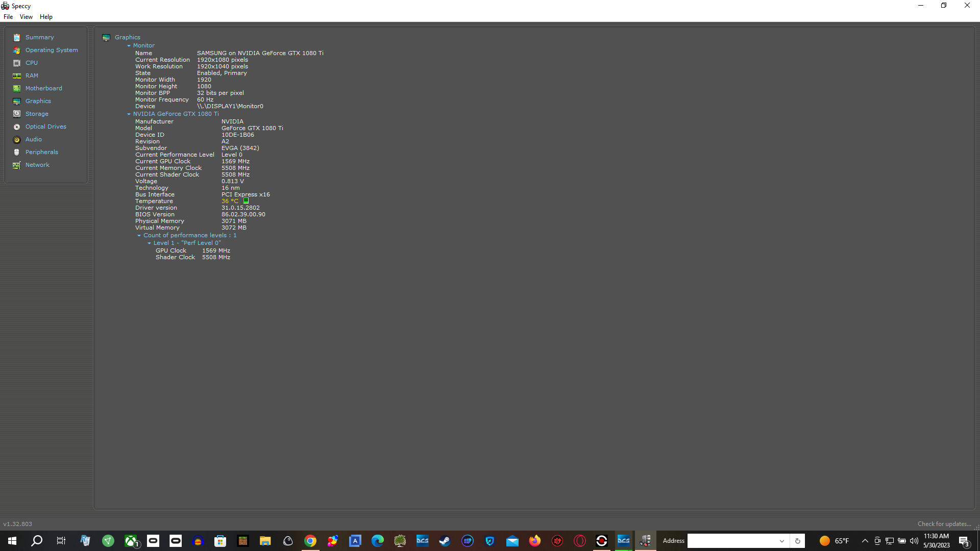Screen dimensions: 980x551
Task: Go to the Network section
Action: click(x=38, y=165)
